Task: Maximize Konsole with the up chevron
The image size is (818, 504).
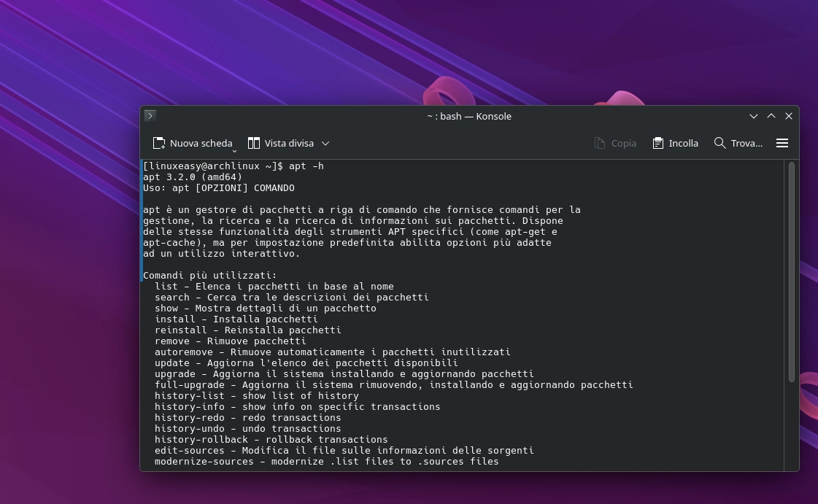Action: pos(771,116)
